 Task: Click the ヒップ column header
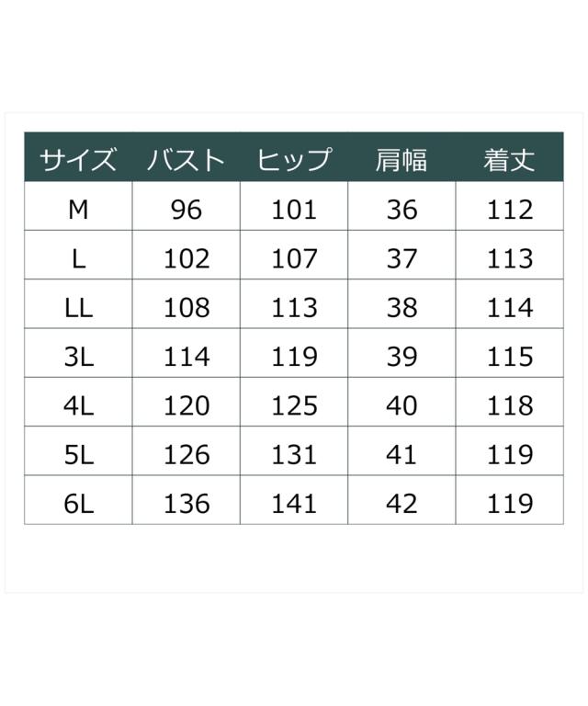tap(294, 160)
